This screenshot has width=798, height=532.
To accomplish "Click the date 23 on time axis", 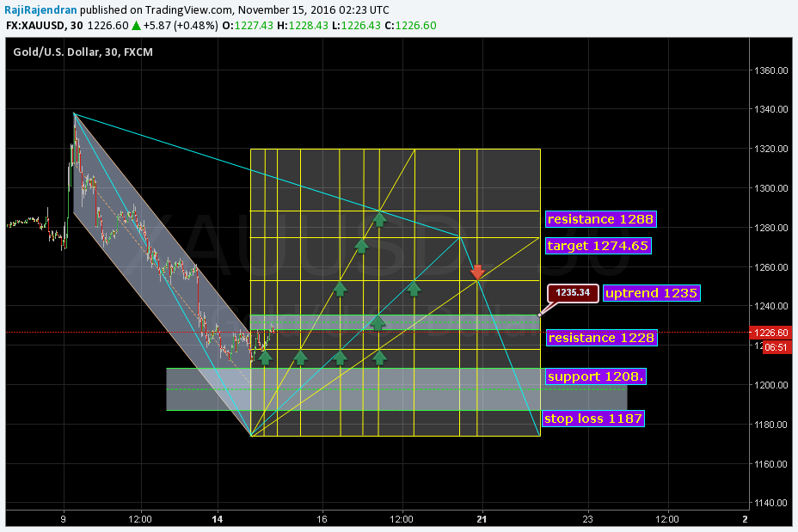I will point(588,519).
